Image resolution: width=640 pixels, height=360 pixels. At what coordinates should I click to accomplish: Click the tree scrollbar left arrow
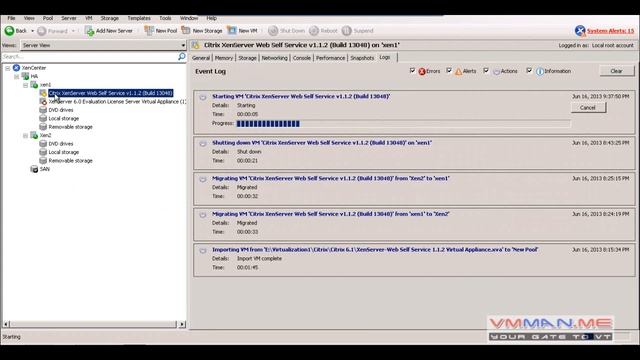[x=6, y=324]
